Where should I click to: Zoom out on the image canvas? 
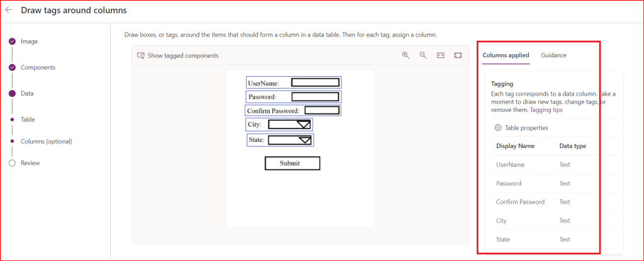[423, 55]
